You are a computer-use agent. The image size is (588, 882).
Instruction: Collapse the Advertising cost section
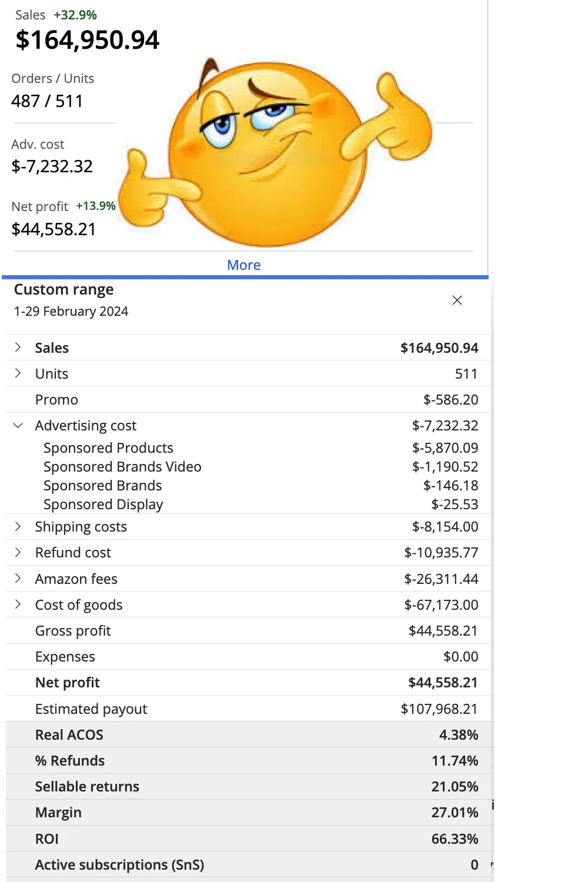click(18, 425)
